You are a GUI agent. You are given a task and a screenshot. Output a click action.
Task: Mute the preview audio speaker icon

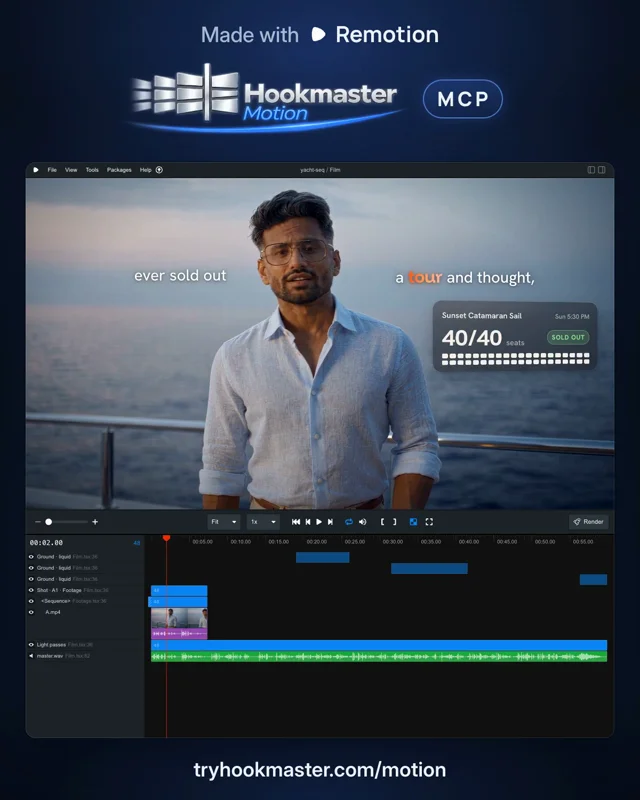363,522
